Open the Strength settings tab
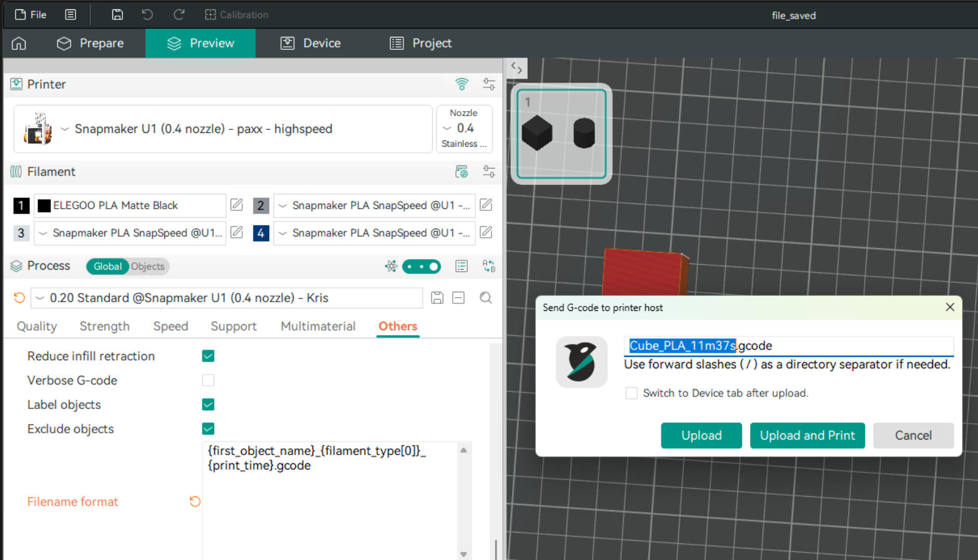 [104, 326]
